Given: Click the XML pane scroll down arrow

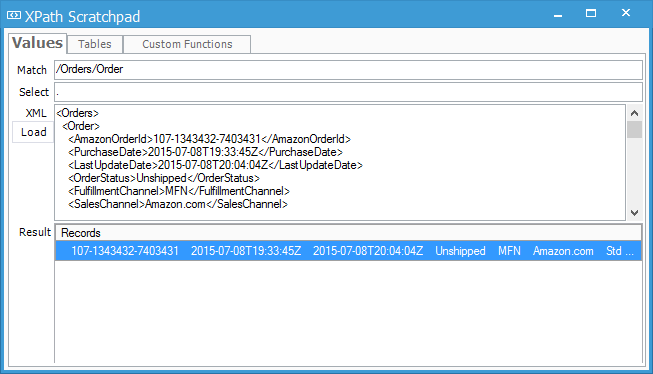Looking at the screenshot, I should coord(634,213).
